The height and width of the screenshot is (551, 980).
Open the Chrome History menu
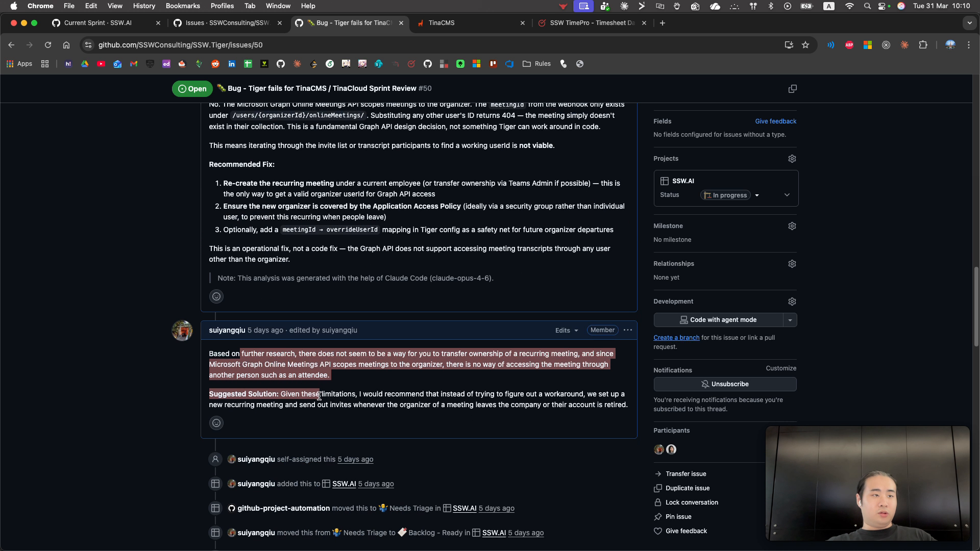point(144,6)
